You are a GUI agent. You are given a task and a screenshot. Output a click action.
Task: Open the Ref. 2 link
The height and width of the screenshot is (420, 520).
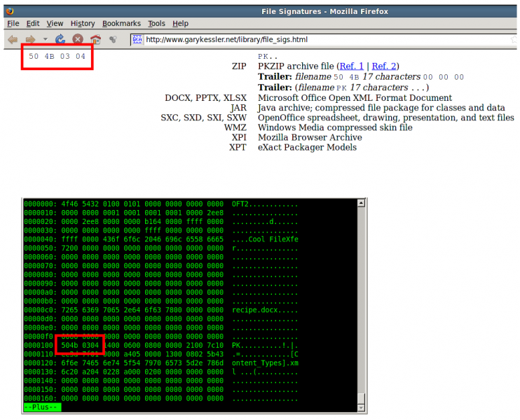[x=384, y=66]
